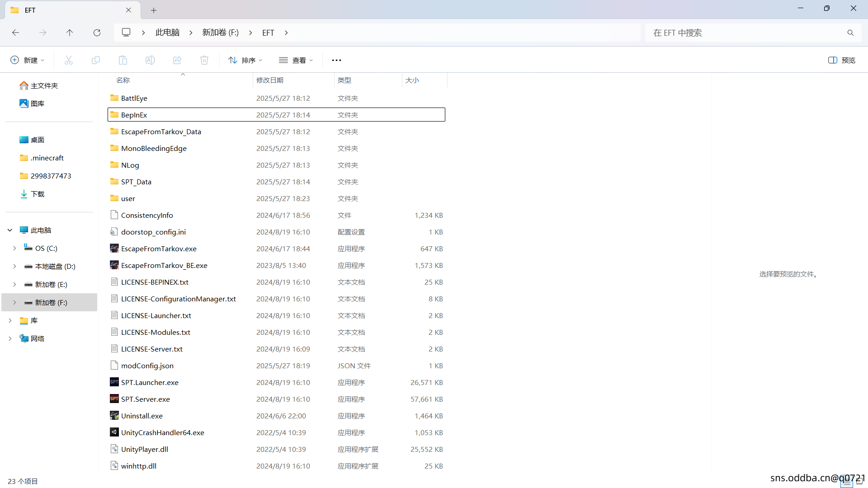Viewport: 868px width, 488px height.
Task: Select the UnityCrashHandler64.exe icon
Action: click(x=114, y=432)
